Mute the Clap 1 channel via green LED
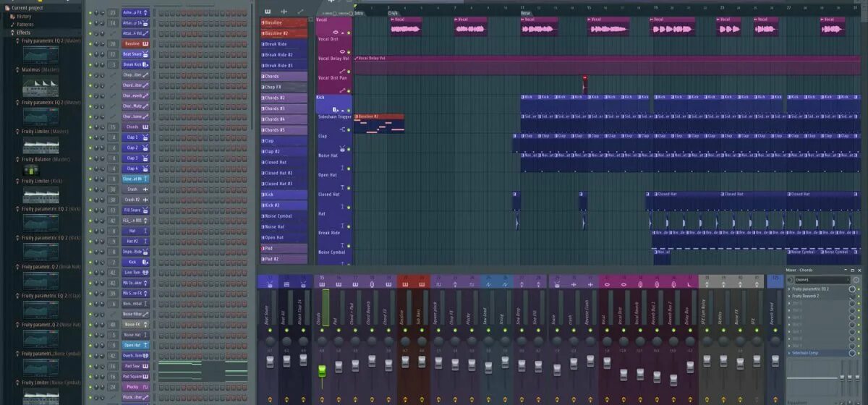The image size is (868, 405). tap(90, 137)
